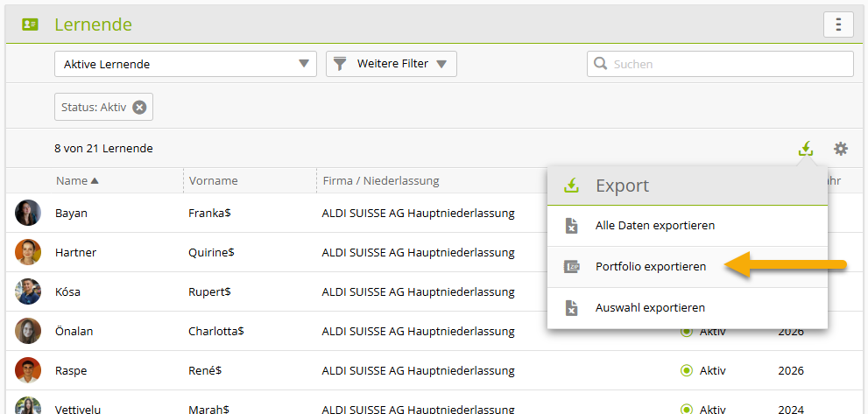Click the export icon in popup header
Viewport: 868px width, 414px height.
pyautogui.click(x=571, y=186)
